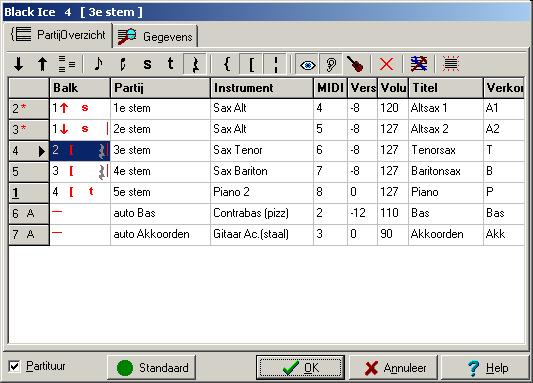Screen dimensions: 533x383
Task: Click the volume cell '120'
Action: click(x=393, y=108)
